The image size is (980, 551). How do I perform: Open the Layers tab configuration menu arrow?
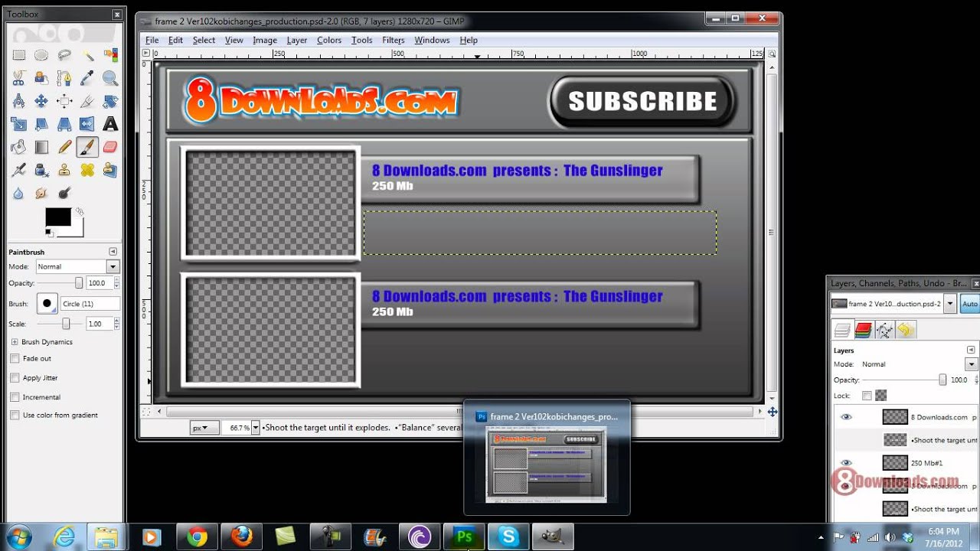coord(971,350)
